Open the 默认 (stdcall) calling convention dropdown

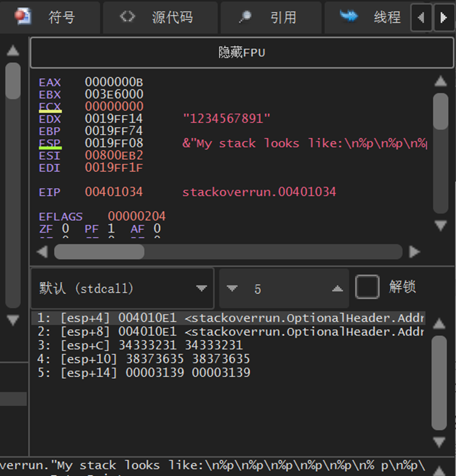tap(122, 288)
